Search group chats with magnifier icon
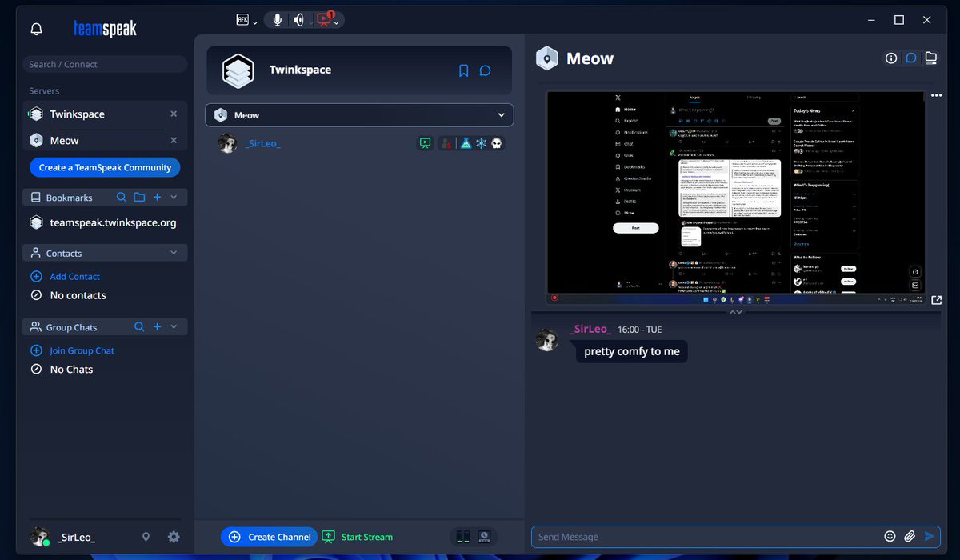The height and width of the screenshot is (560, 960). point(139,326)
